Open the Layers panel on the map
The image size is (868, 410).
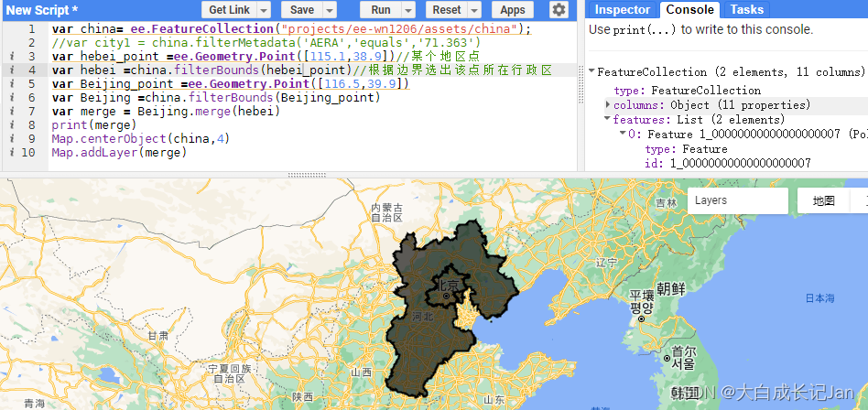[737, 200]
